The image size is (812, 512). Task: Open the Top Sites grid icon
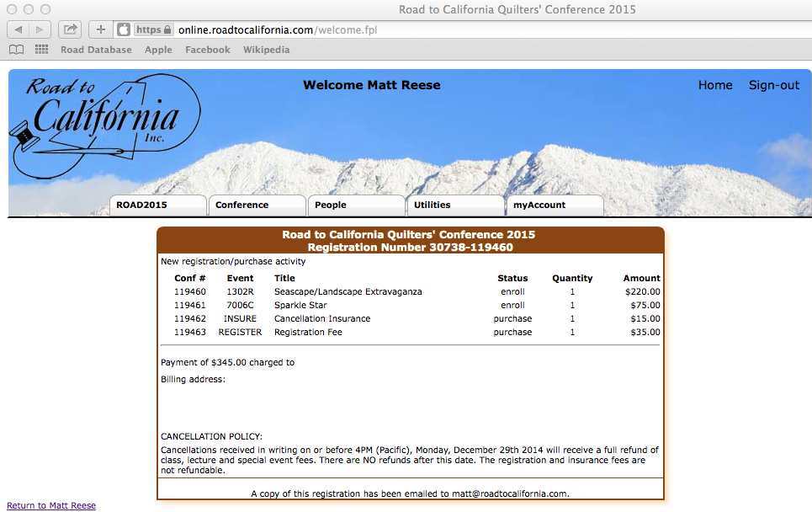41,50
